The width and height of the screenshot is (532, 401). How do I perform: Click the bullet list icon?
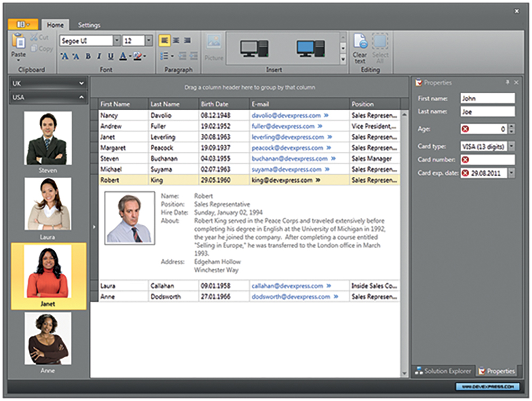(x=165, y=56)
